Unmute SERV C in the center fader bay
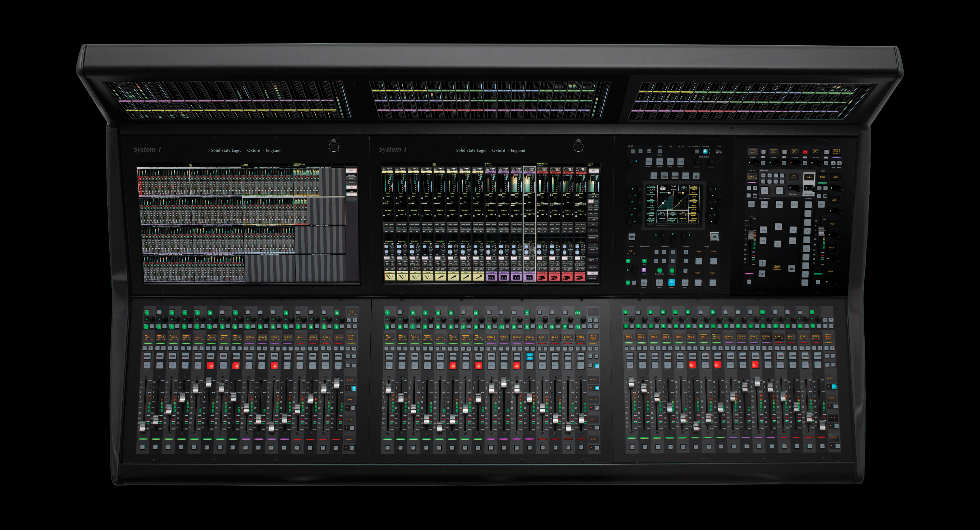Image resolution: width=980 pixels, height=530 pixels. point(517,365)
